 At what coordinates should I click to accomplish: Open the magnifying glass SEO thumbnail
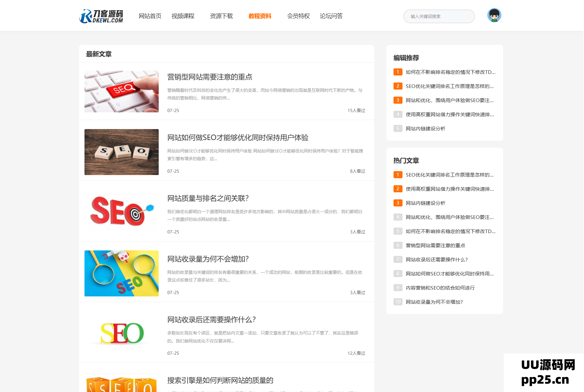coord(121,273)
